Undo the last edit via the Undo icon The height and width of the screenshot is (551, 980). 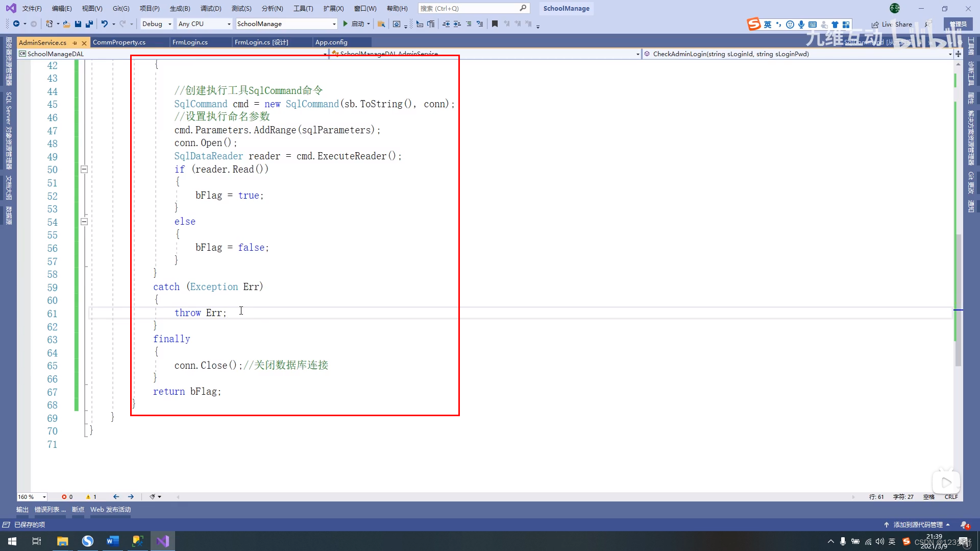coord(104,24)
